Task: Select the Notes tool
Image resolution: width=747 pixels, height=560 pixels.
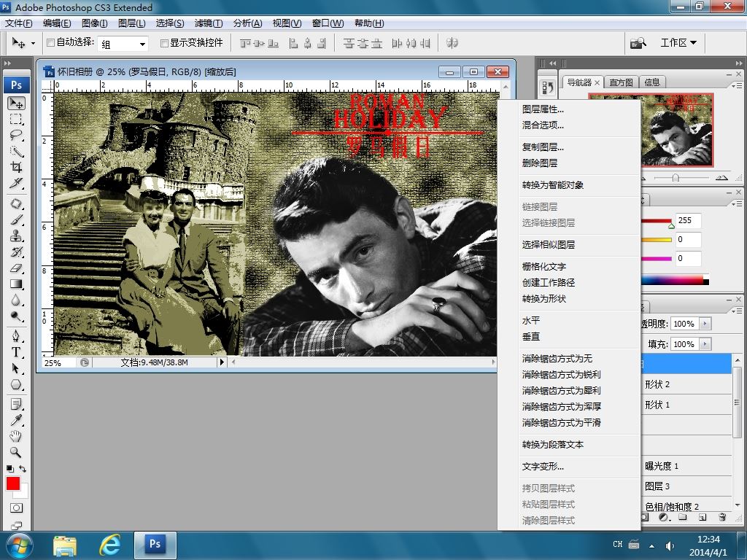Action: point(16,404)
